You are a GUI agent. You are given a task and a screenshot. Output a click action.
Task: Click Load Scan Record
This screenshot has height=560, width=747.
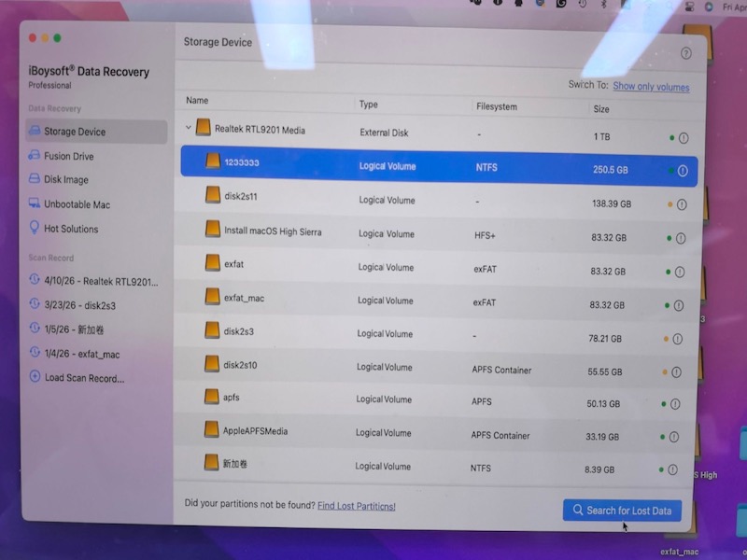pos(84,378)
